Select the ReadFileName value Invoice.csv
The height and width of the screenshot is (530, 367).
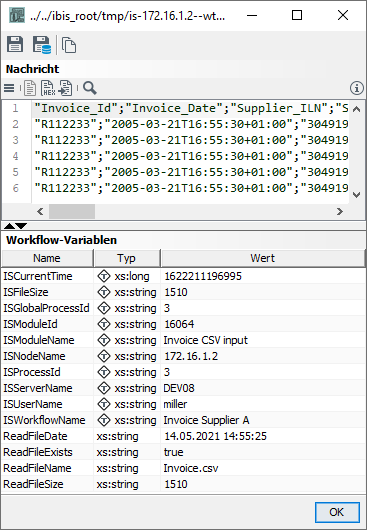pyautogui.click(x=191, y=468)
